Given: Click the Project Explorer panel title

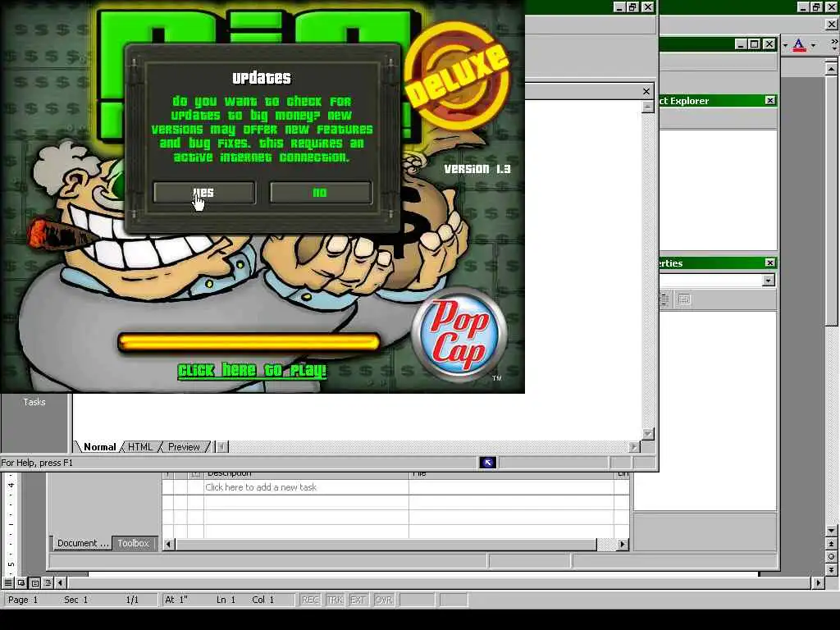Looking at the screenshot, I should pyautogui.click(x=684, y=101).
